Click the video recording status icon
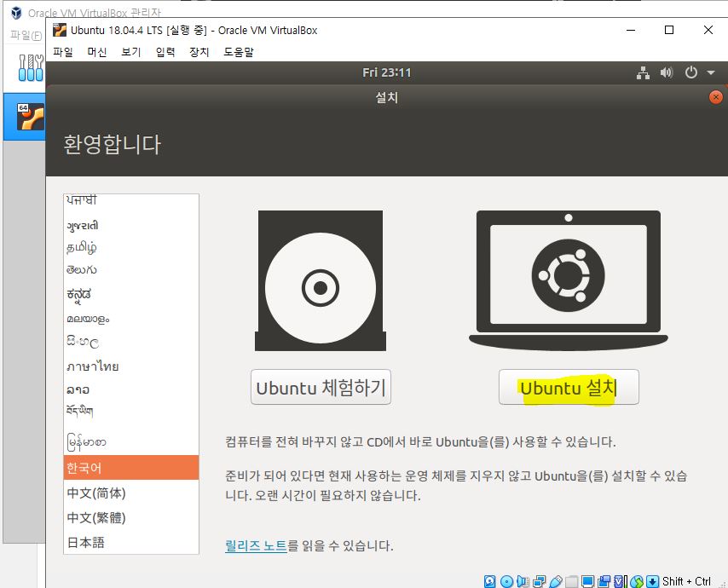728x588 pixels. click(x=604, y=581)
